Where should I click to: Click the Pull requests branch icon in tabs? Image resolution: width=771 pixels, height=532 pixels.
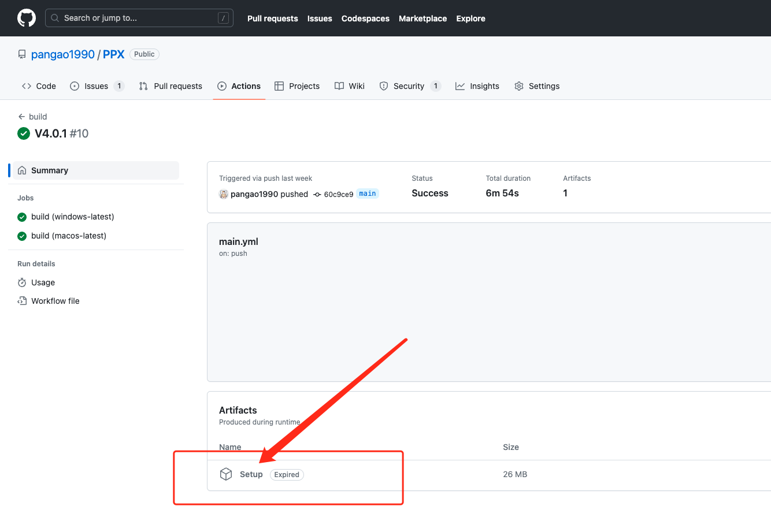click(143, 86)
